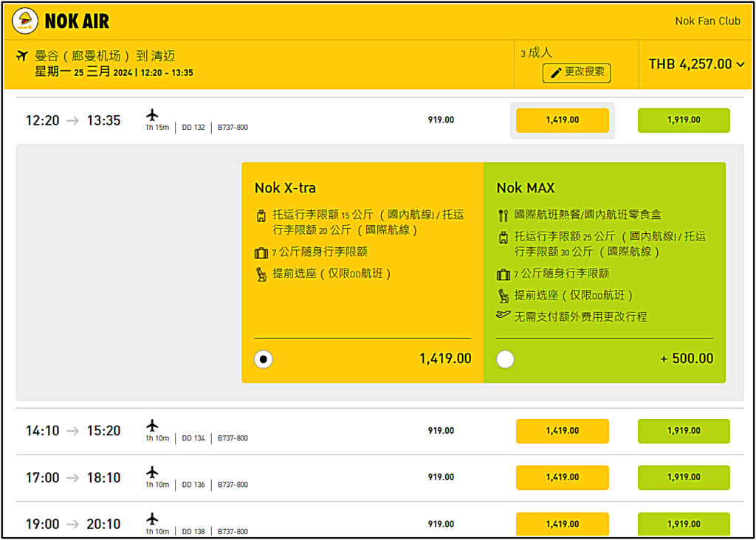
Task: Click the DD 134 flight number
Action: coord(193,438)
